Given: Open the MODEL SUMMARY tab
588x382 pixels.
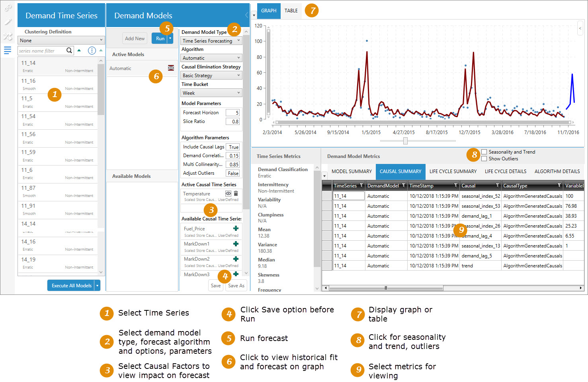Looking at the screenshot, I should coord(352,172).
